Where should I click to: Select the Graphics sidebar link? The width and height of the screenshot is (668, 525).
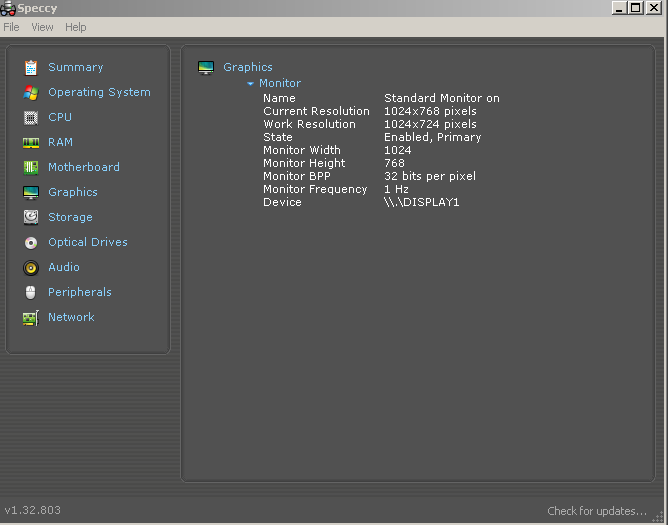73,192
